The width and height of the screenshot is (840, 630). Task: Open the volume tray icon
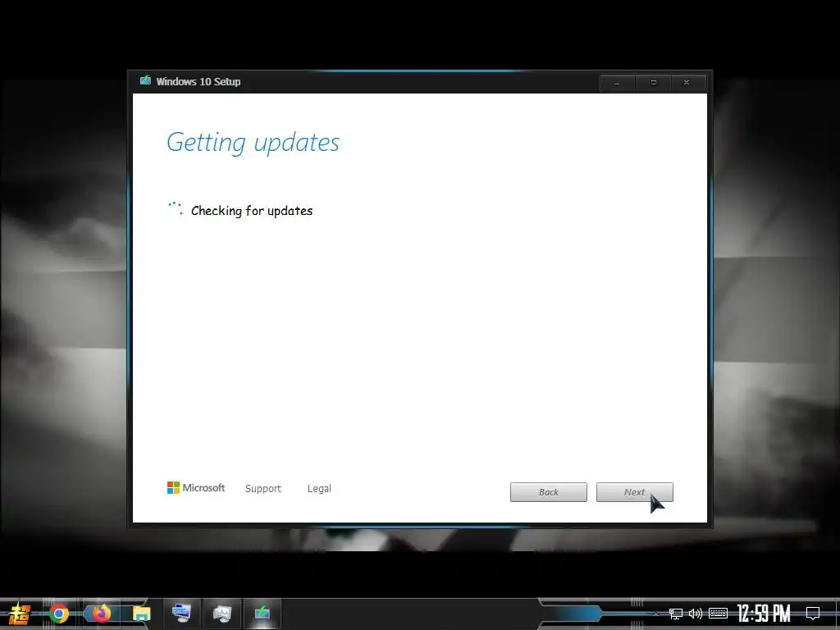point(696,614)
